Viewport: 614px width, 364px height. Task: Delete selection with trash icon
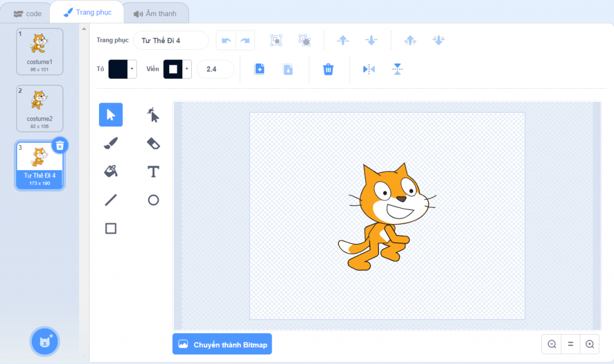tap(328, 70)
